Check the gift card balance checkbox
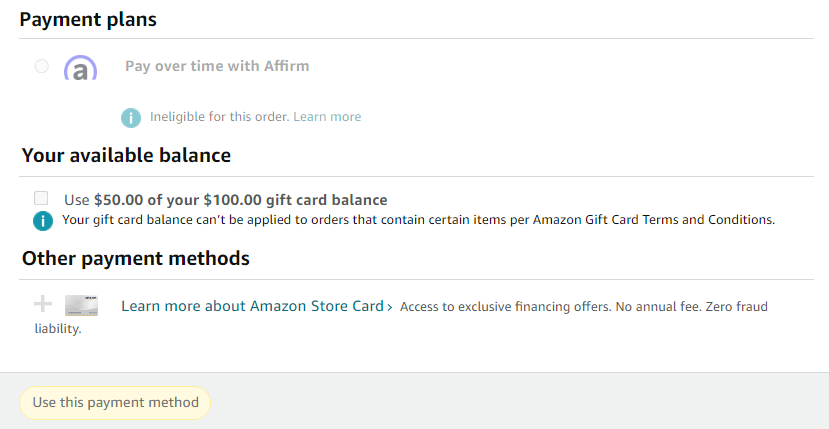Image resolution: width=829 pixels, height=429 pixels. [x=41, y=198]
